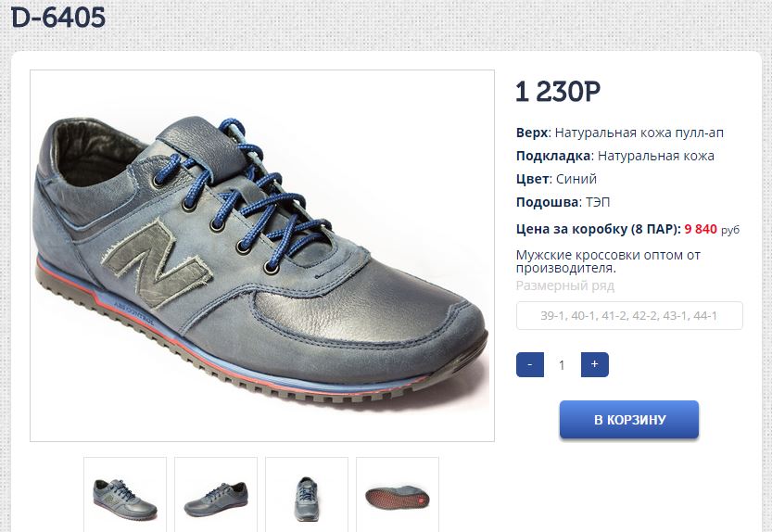Click the red 9 840 box price
772x532 pixels.
coord(701,228)
